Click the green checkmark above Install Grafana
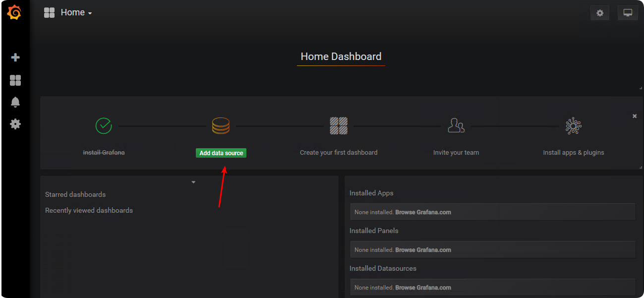The width and height of the screenshot is (644, 298). pyautogui.click(x=104, y=125)
